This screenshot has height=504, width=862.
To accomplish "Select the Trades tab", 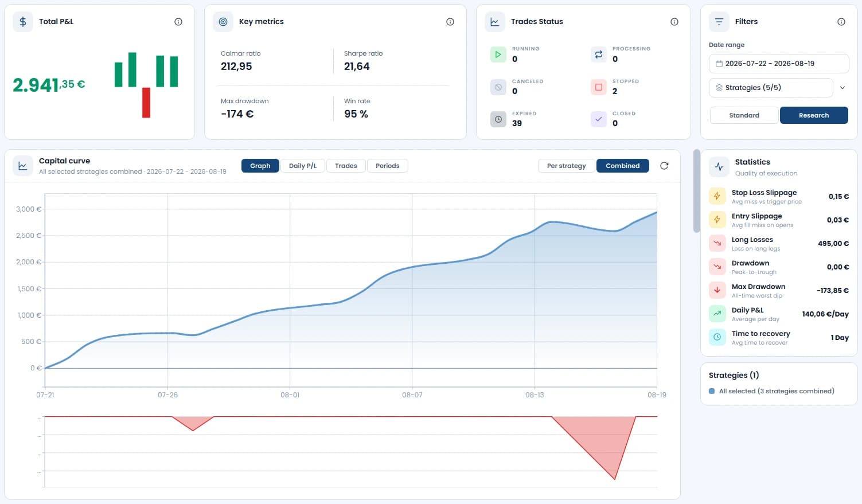I will [x=346, y=166].
